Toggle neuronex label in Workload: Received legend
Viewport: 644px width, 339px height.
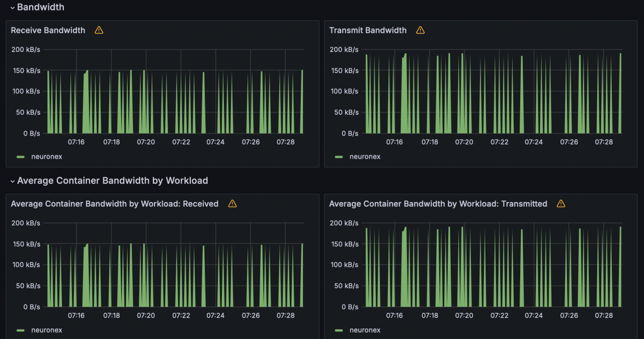(x=47, y=330)
